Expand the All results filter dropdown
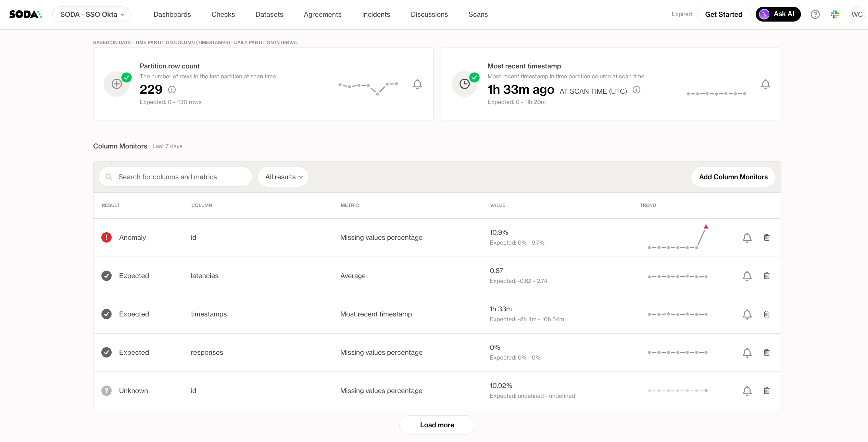 (283, 177)
